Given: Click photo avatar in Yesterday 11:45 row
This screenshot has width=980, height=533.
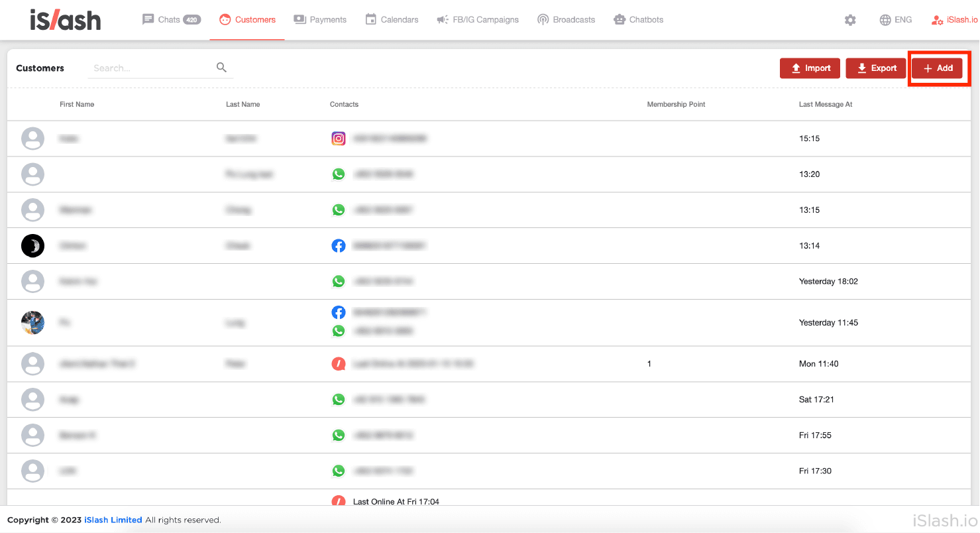Looking at the screenshot, I should [33, 323].
